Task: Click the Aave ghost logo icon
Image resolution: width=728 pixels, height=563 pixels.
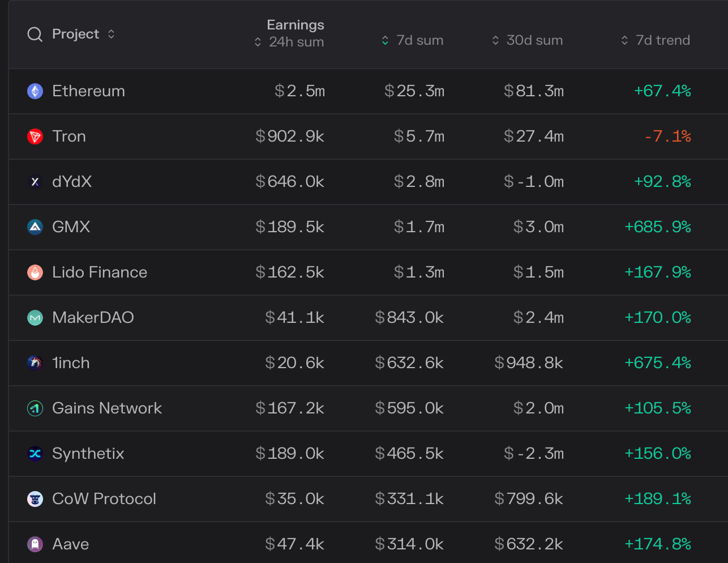Action: pos(35,544)
